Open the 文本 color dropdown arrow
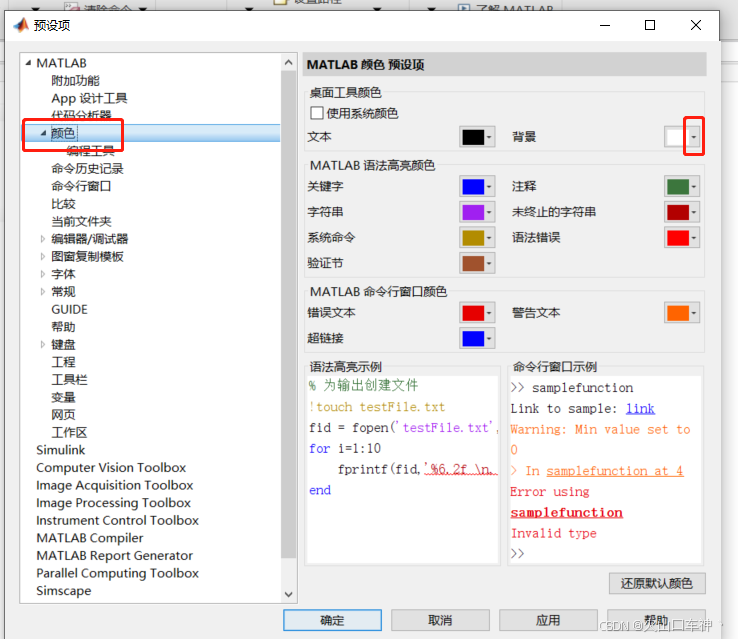738x639 pixels. (x=489, y=137)
